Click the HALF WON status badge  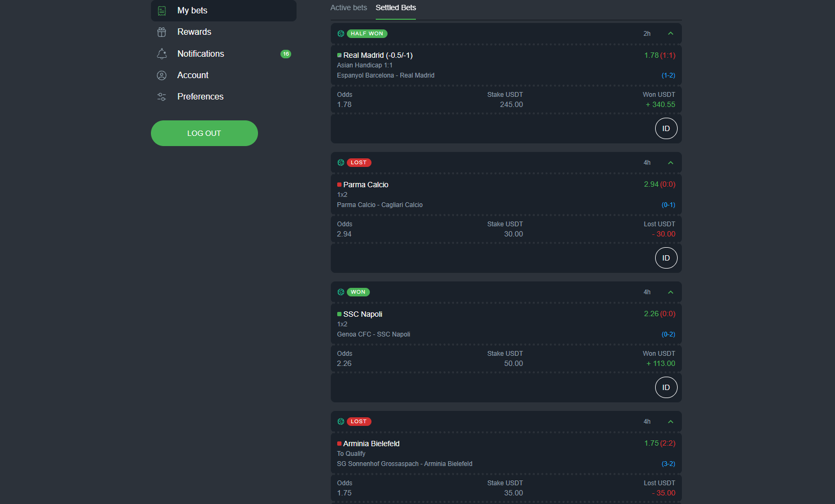[x=367, y=34]
